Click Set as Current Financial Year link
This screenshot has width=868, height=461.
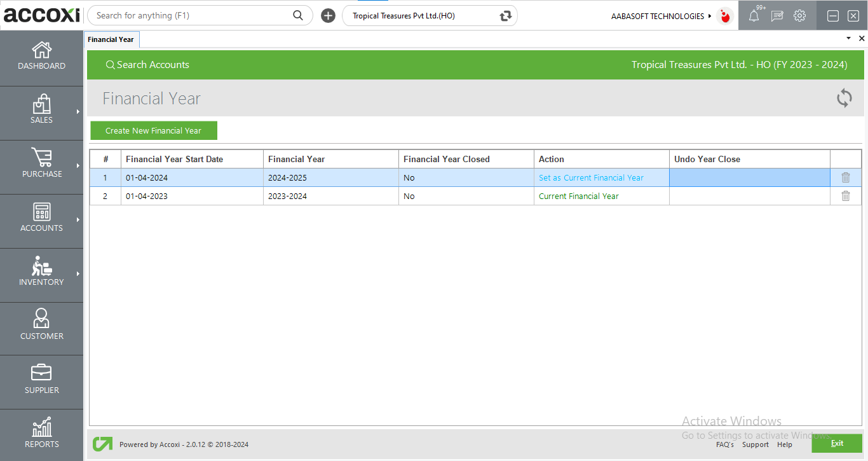[x=591, y=178]
